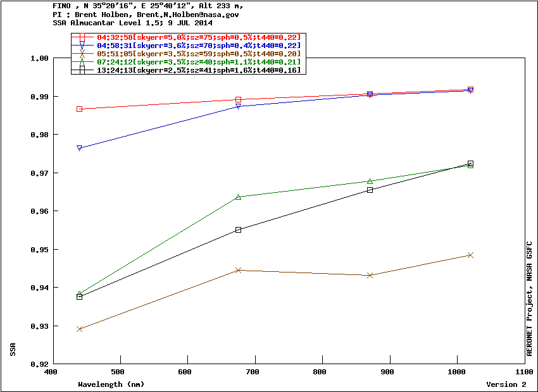This screenshot has width=538, height=392.
Task: Click the black square marker near 870 nm
Action: [370, 190]
